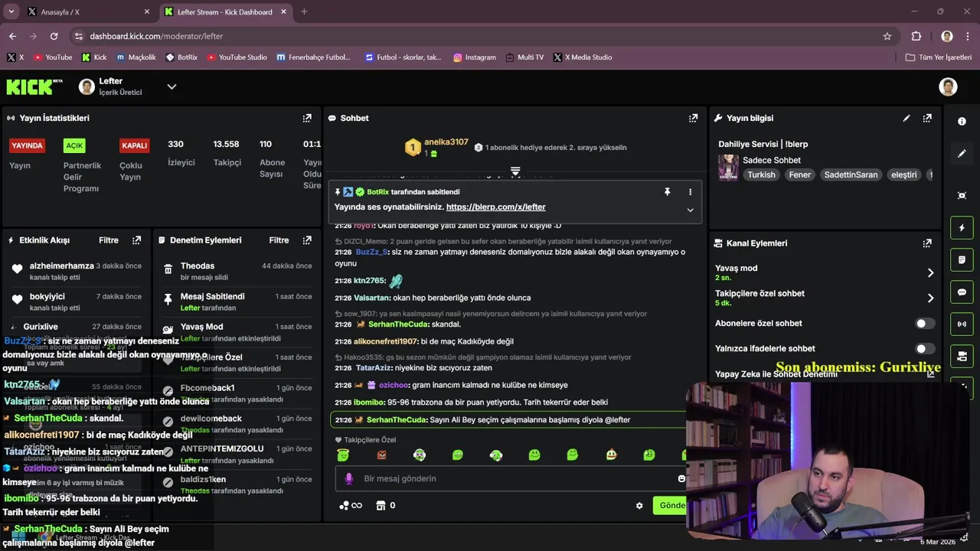Unpin the BotRix pinned message
This screenshot has height=551, width=980.
tap(667, 192)
